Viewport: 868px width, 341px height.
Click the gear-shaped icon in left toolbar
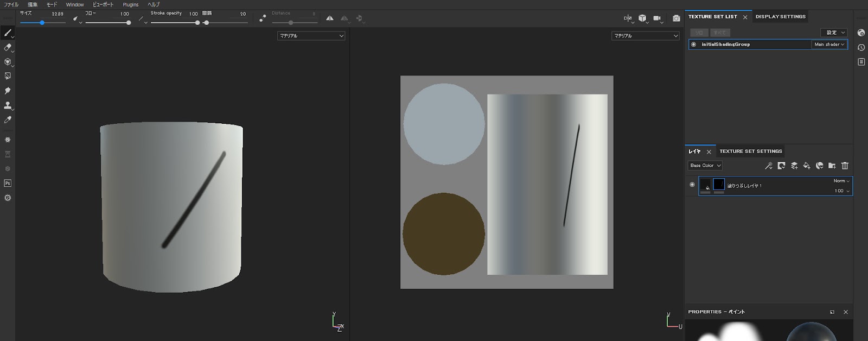(8, 140)
